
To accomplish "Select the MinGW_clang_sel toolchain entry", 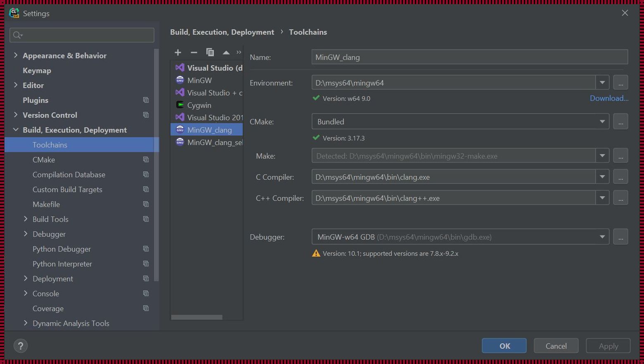I will pyautogui.click(x=207, y=142).
